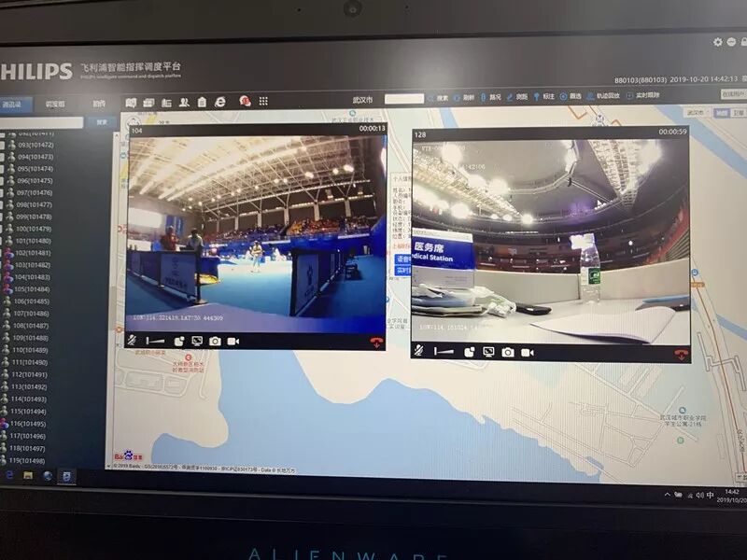Select contact 119(101498)
The width and height of the screenshot is (747, 560).
point(27,461)
